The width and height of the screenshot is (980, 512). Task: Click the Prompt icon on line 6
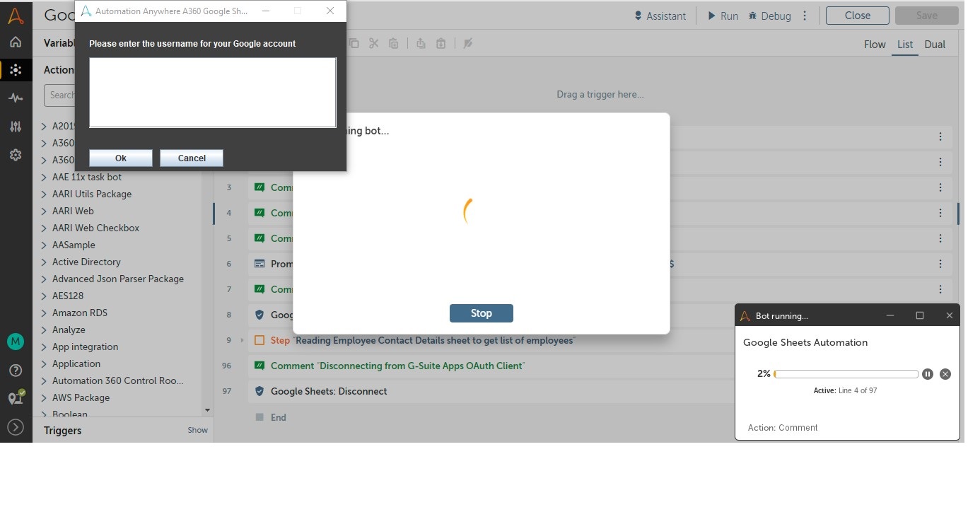pos(259,264)
